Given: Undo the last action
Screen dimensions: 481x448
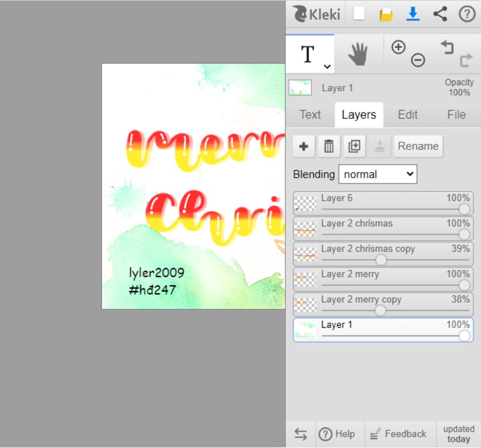Looking at the screenshot, I should 447,47.
